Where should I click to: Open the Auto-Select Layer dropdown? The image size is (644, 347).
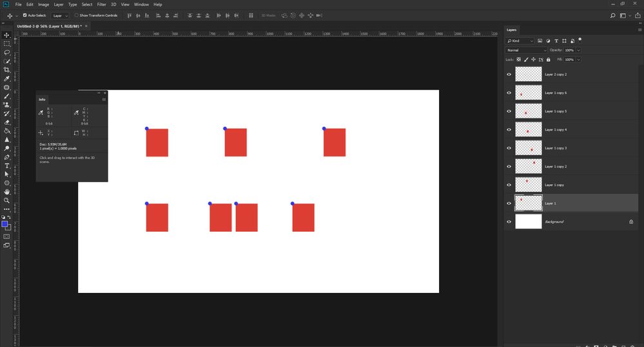pos(61,15)
